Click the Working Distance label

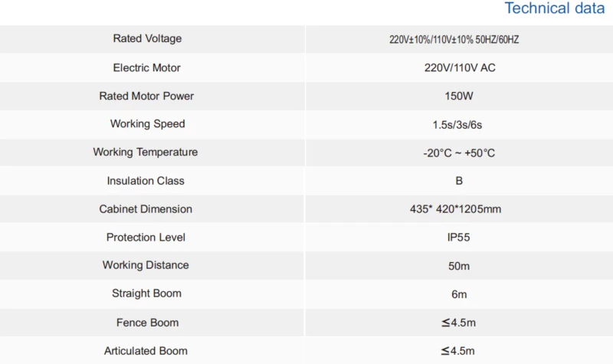point(146,265)
